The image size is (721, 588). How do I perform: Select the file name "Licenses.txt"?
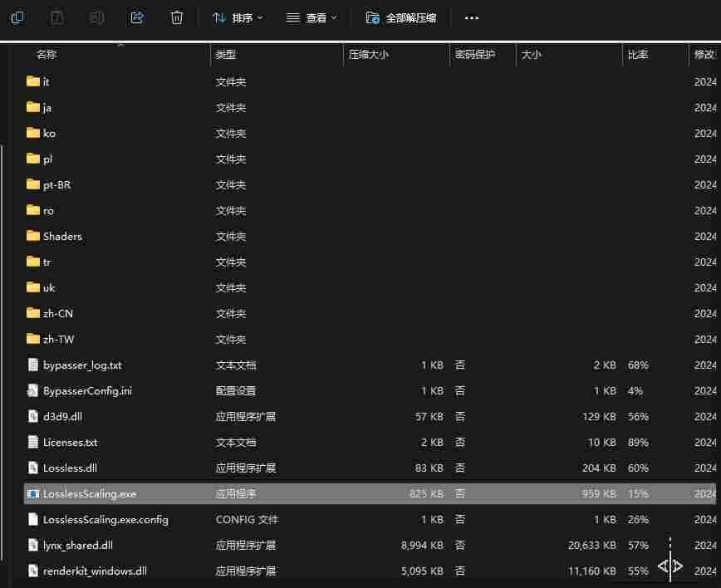click(x=71, y=443)
